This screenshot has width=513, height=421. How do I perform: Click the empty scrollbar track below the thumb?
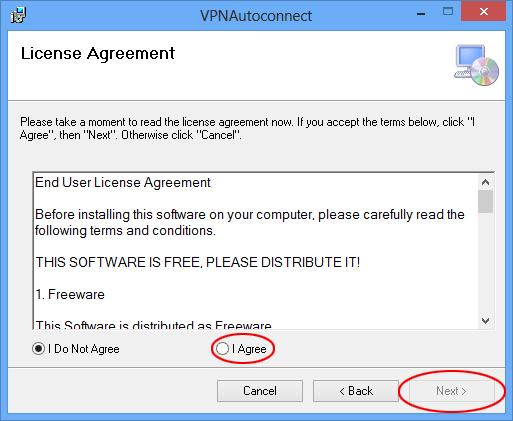pyautogui.click(x=485, y=263)
